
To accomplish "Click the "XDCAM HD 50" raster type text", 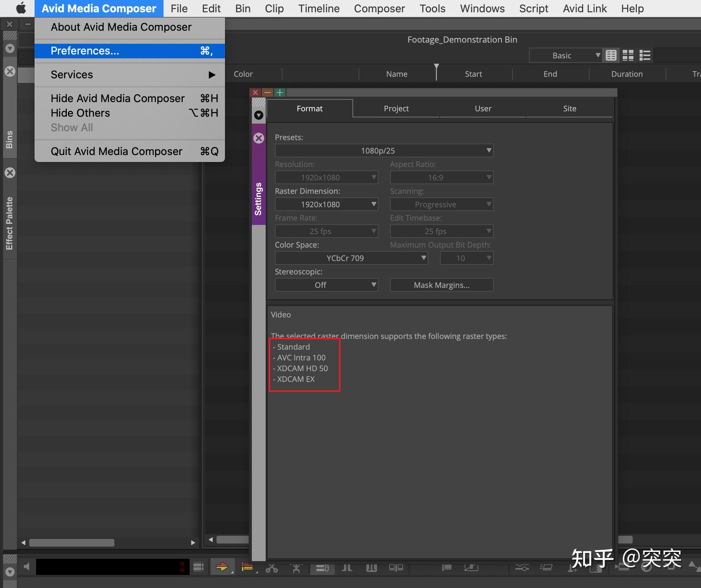I will tap(303, 368).
